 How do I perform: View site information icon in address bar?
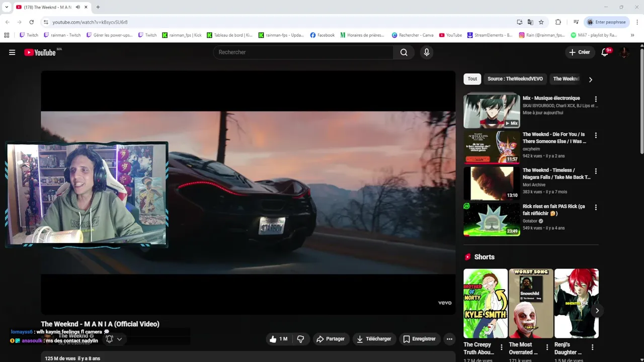pyautogui.click(x=46, y=22)
